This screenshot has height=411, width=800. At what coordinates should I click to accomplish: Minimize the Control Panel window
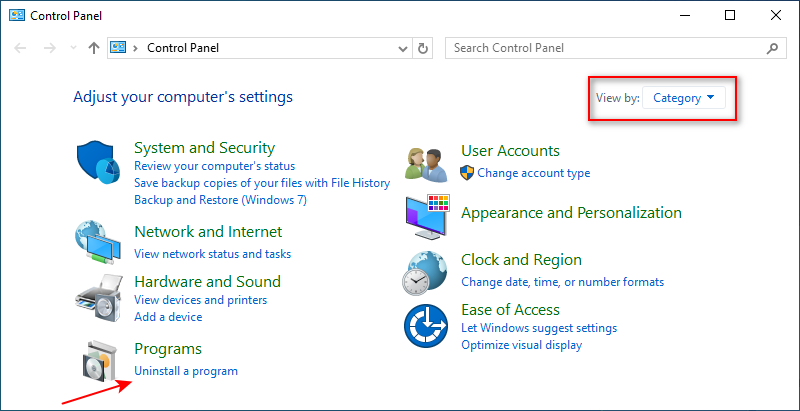(x=685, y=16)
